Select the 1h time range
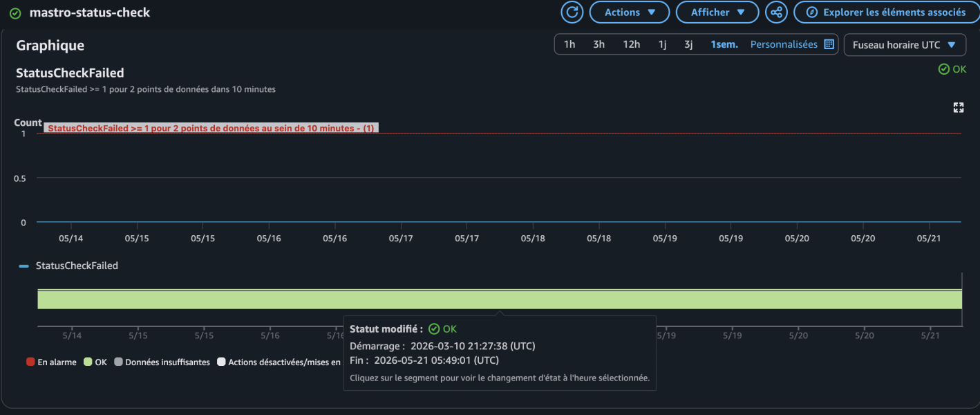The width and height of the screenshot is (980, 415). [x=569, y=44]
